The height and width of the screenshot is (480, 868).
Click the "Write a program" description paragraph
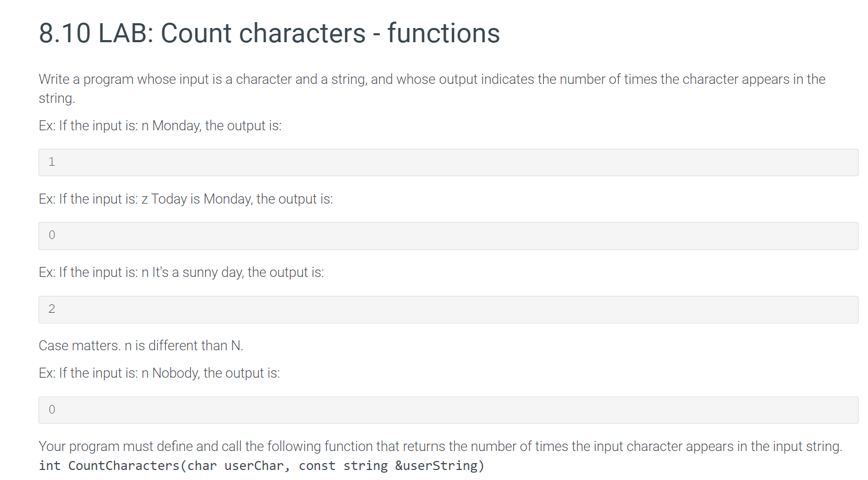click(432, 89)
